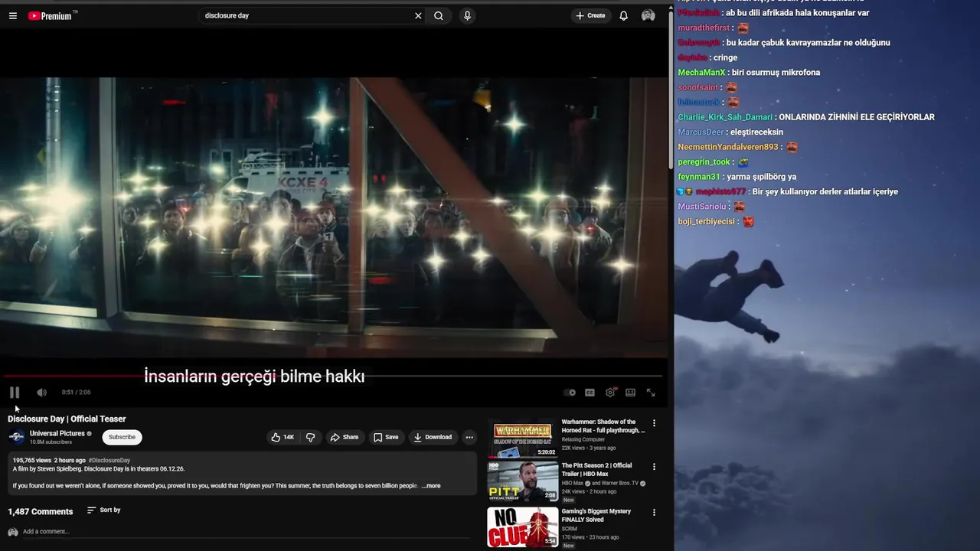The image size is (980, 551).
Task: Expand description with '...more'
Action: point(431,486)
